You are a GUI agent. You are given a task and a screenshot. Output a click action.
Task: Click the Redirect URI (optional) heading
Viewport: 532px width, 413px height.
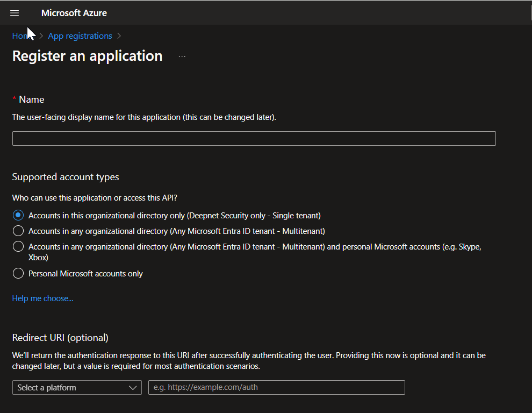pos(60,338)
